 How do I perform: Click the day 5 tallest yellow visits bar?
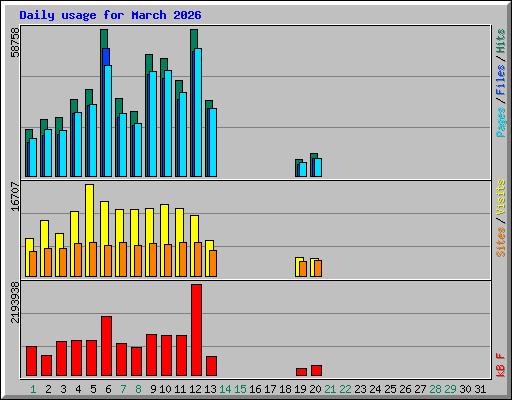click(89, 213)
